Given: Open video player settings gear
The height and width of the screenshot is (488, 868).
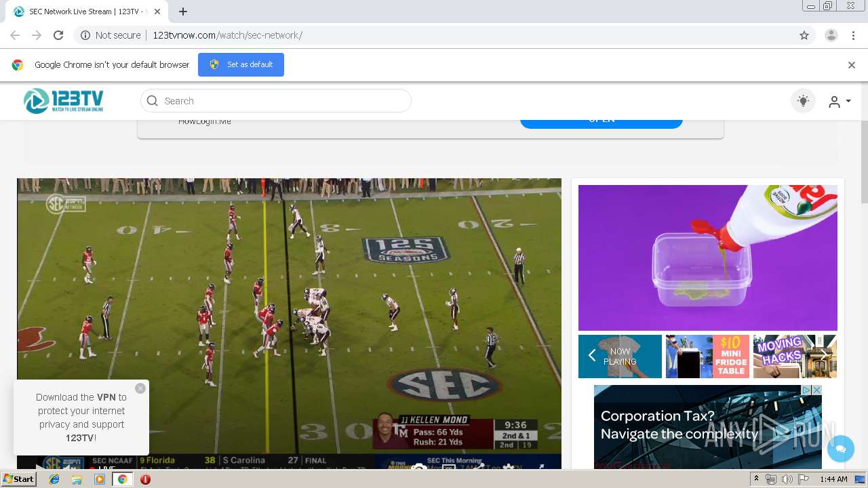Looking at the screenshot, I should tap(509, 467).
